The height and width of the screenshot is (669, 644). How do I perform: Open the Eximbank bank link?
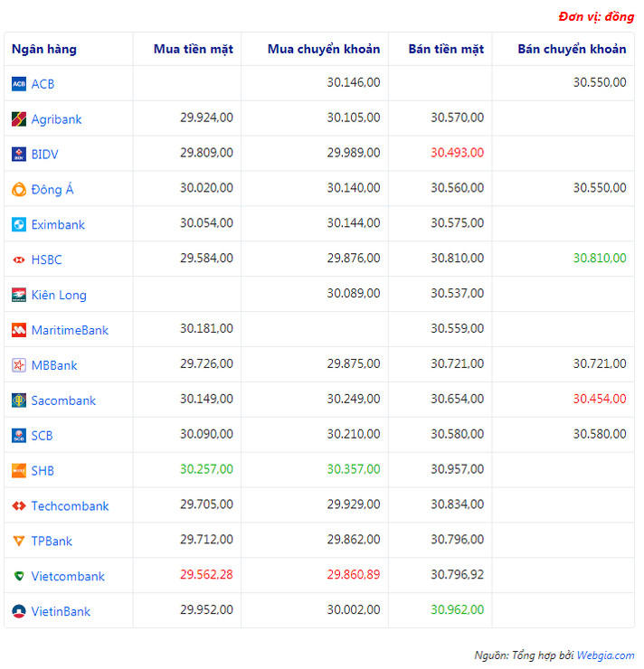click(x=58, y=225)
